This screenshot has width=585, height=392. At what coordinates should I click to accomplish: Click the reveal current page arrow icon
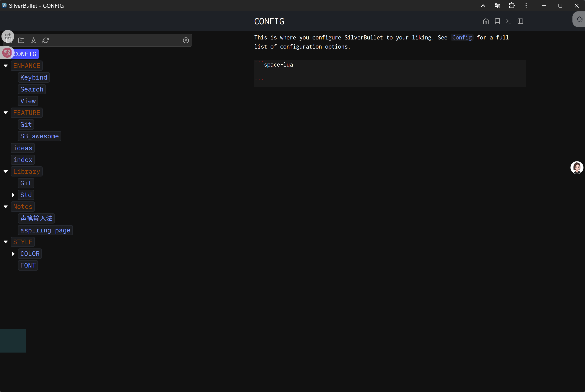(33, 40)
